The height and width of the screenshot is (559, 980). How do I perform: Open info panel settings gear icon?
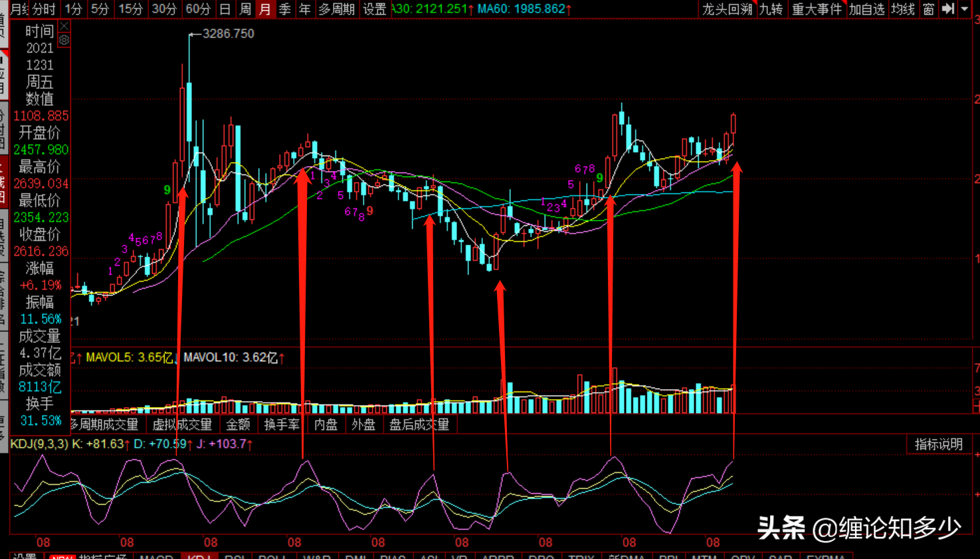pyautogui.click(x=64, y=40)
